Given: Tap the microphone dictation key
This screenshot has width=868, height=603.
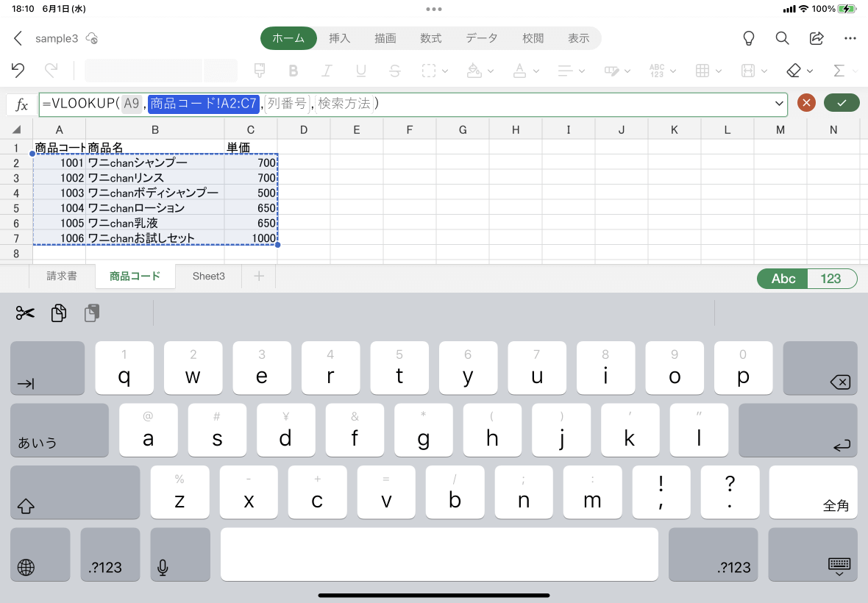Looking at the screenshot, I should pyautogui.click(x=180, y=554).
